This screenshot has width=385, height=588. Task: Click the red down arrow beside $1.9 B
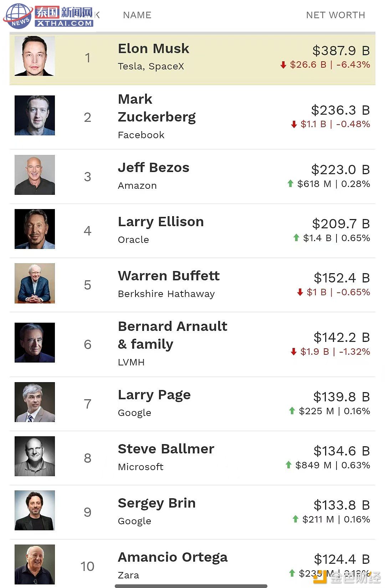click(294, 352)
